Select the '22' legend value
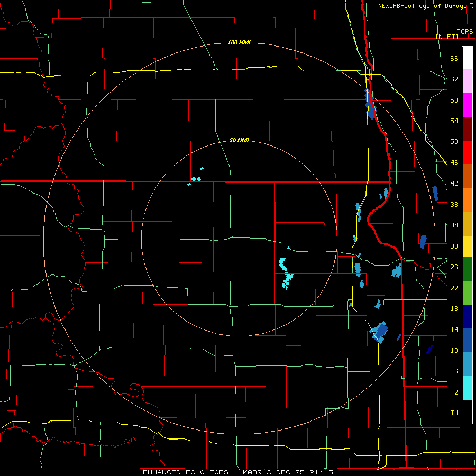 coord(454,288)
